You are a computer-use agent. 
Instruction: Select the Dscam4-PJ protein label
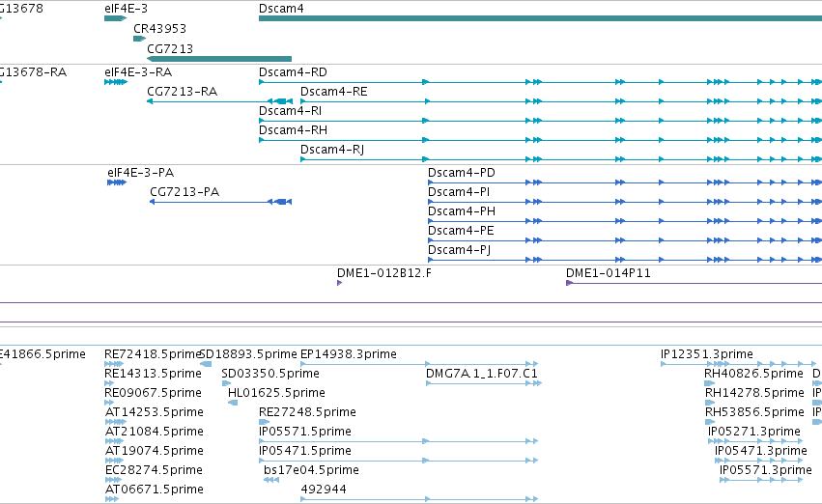(459, 250)
